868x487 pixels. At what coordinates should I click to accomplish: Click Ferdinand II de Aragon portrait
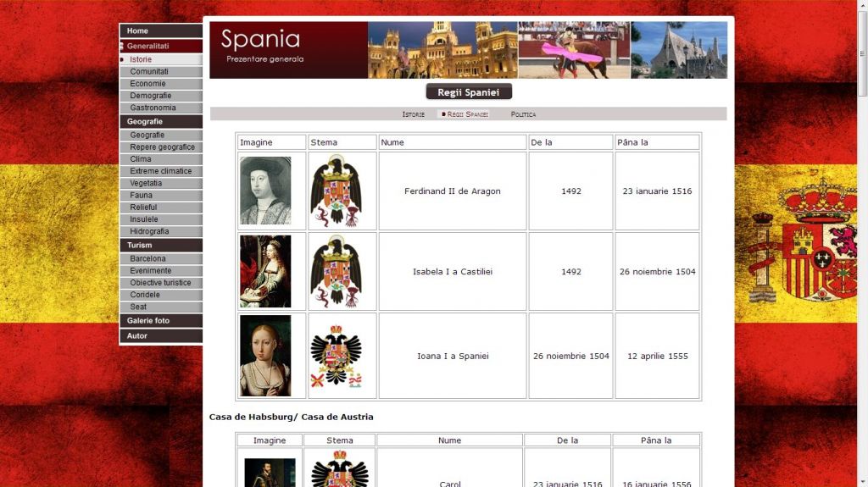pos(265,191)
